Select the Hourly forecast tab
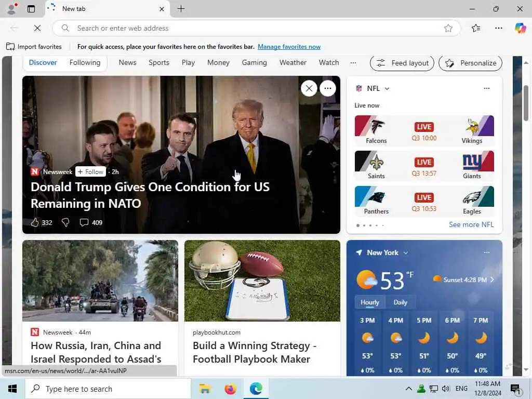Viewport: 532px width, 399px height. coord(370,302)
